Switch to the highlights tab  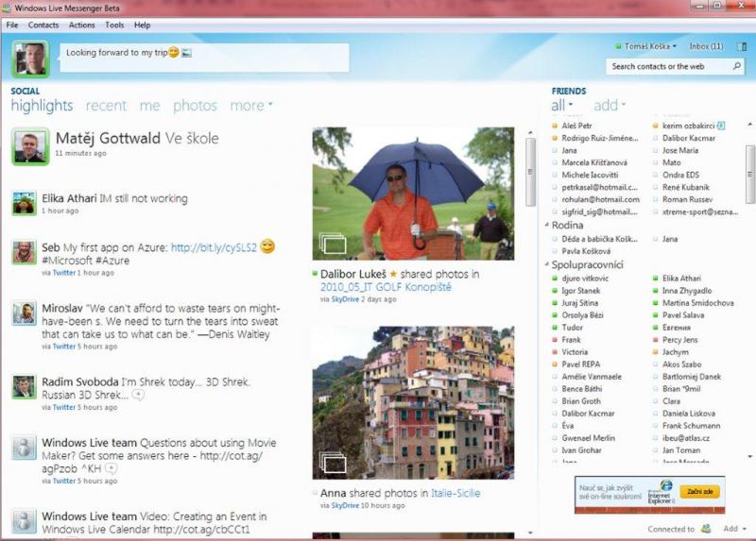tap(42, 106)
